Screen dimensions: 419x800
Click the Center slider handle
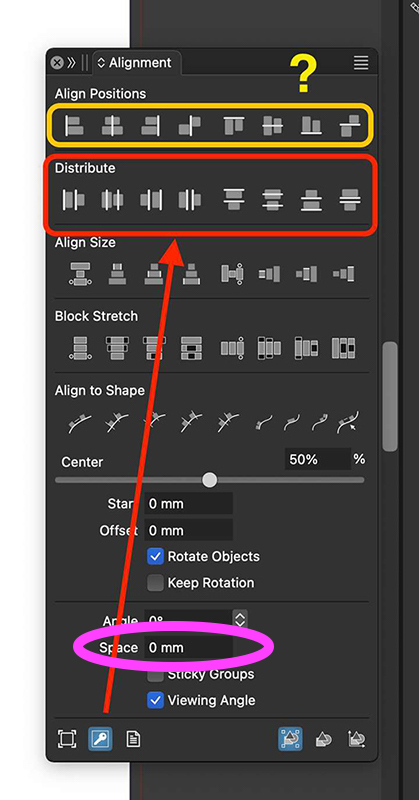click(x=209, y=480)
